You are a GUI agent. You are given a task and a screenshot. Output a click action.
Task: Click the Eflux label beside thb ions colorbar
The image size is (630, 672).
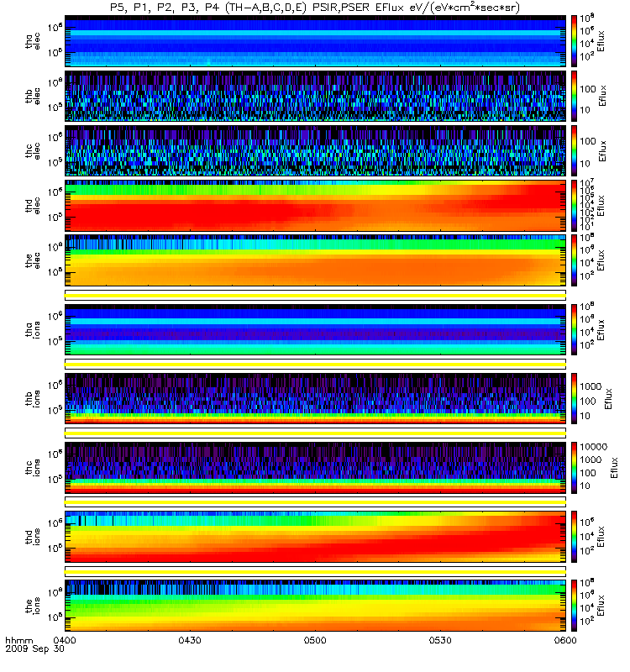tap(608, 398)
